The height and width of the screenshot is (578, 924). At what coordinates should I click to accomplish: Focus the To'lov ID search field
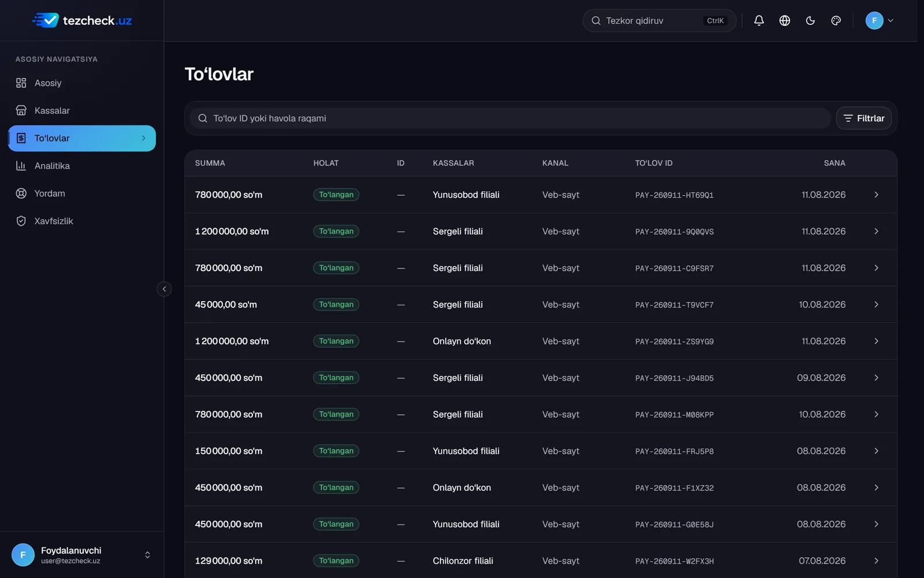[x=511, y=118]
